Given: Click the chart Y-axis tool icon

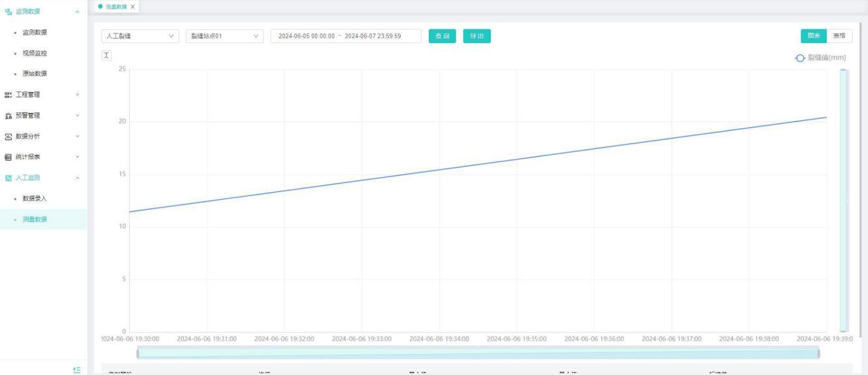Looking at the screenshot, I should tap(106, 55).
